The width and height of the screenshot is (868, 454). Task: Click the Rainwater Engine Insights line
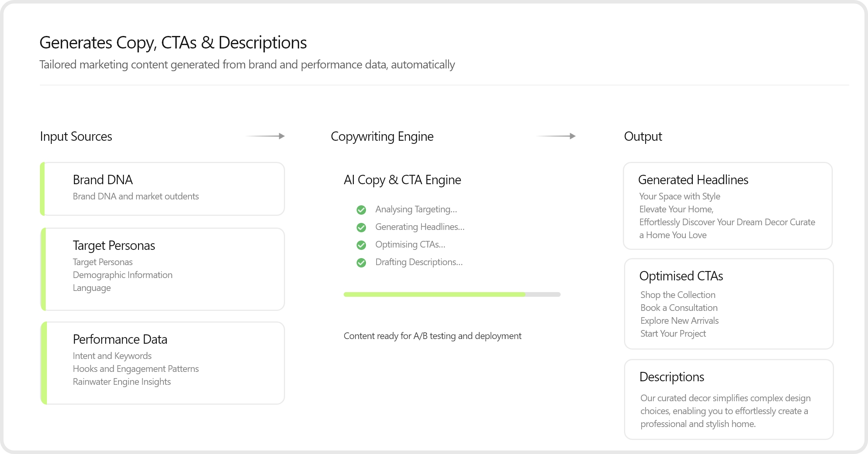[x=122, y=382]
